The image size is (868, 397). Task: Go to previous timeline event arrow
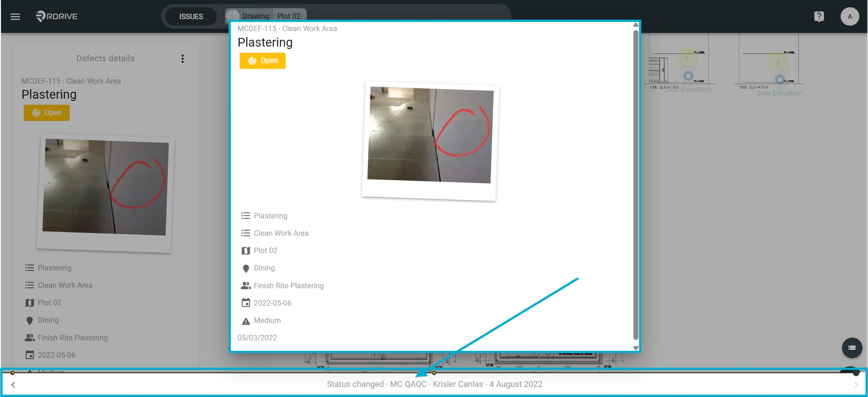[x=13, y=385]
